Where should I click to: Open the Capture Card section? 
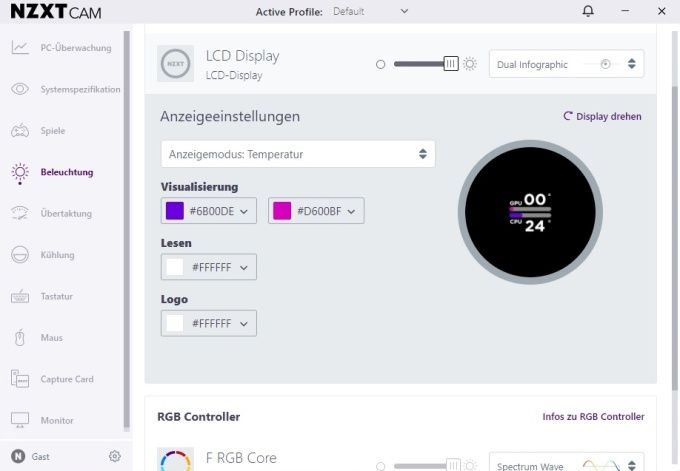pos(67,379)
